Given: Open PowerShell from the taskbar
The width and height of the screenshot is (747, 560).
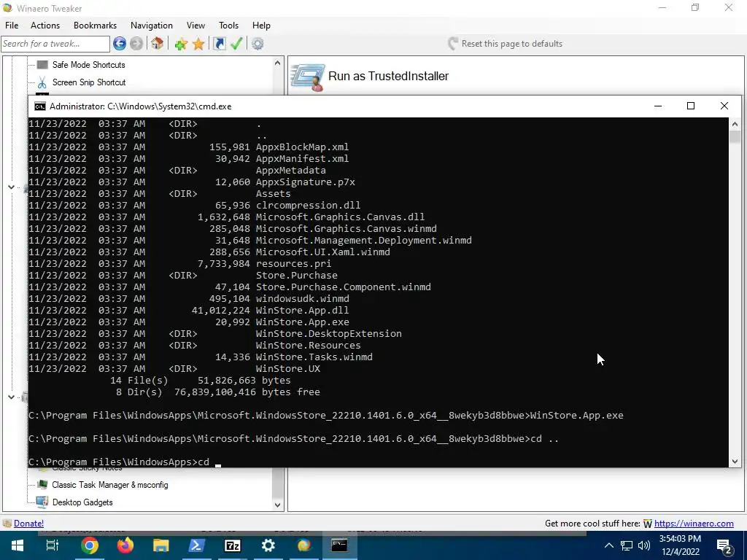Looking at the screenshot, I should [x=197, y=545].
